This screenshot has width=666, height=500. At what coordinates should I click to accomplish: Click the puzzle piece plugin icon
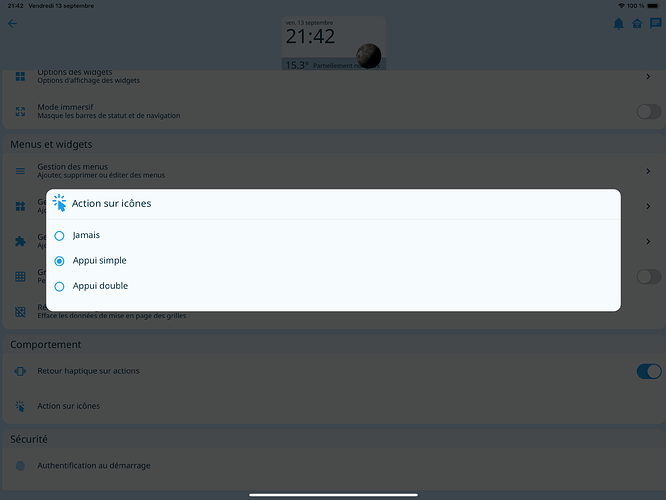point(20,241)
